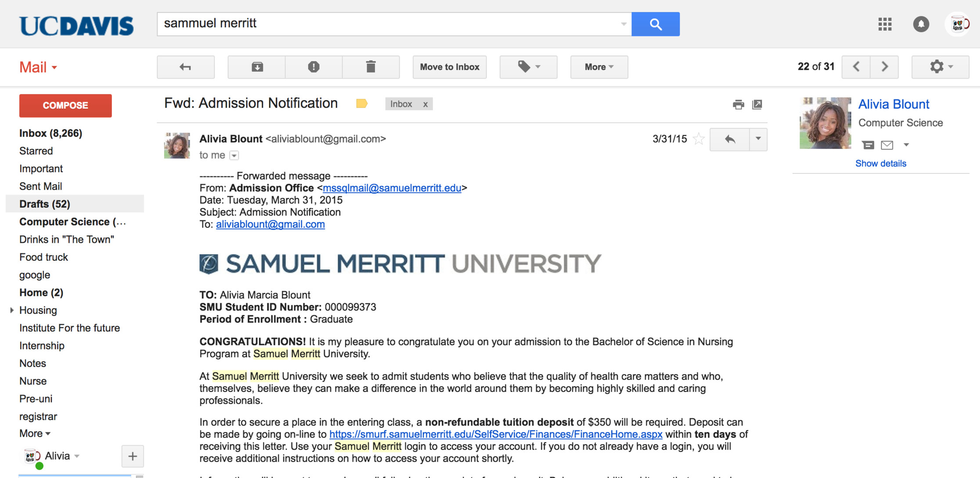Email Alivia Blount via envelope icon

click(x=886, y=145)
